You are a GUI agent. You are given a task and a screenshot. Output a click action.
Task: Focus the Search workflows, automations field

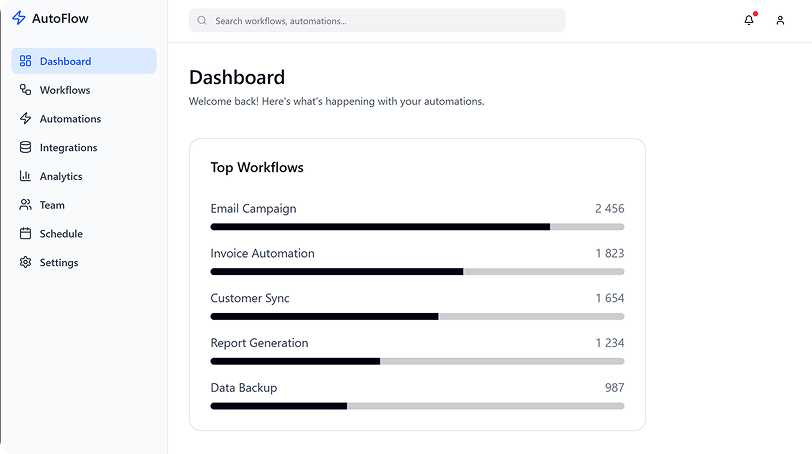[377, 21]
